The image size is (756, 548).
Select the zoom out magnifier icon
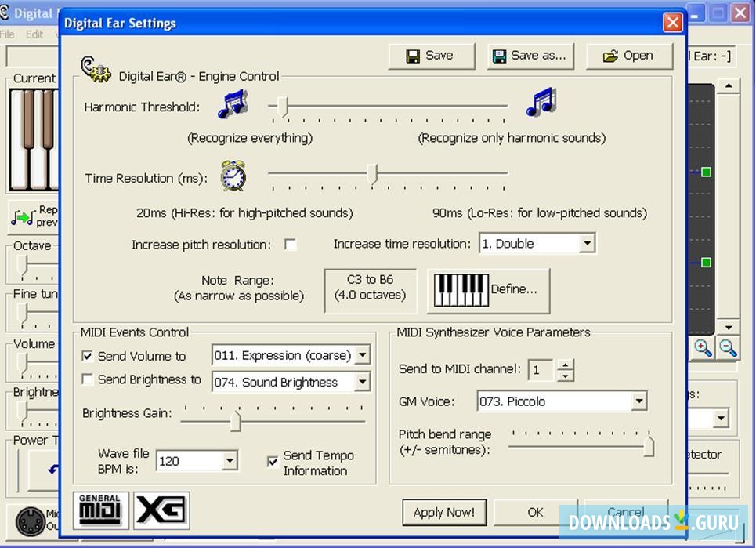tap(728, 348)
